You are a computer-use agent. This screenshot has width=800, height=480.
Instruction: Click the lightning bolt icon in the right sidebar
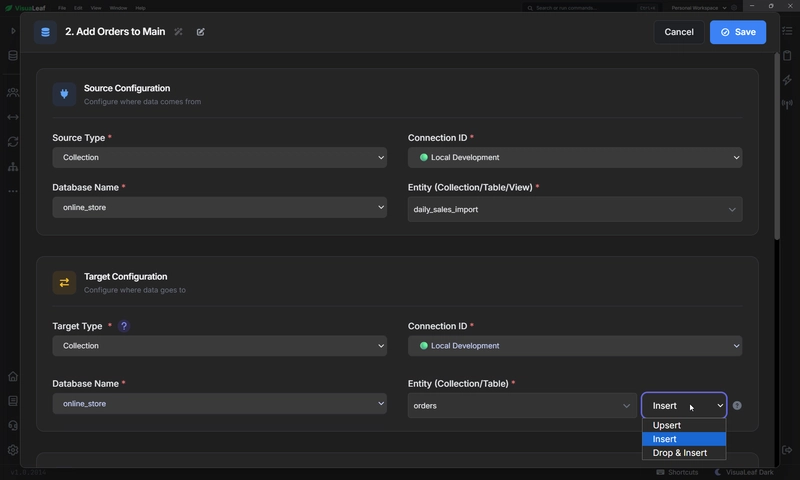tap(787, 80)
